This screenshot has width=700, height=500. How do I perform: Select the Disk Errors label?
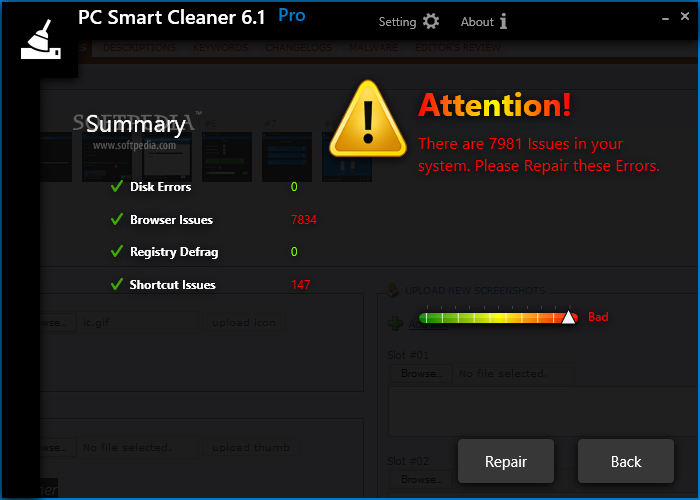[x=160, y=187]
